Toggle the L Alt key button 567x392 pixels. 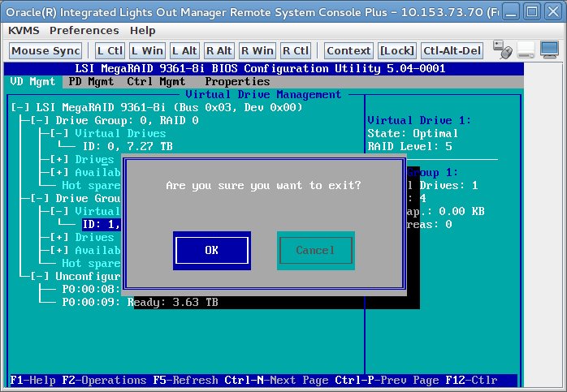[184, 50]
